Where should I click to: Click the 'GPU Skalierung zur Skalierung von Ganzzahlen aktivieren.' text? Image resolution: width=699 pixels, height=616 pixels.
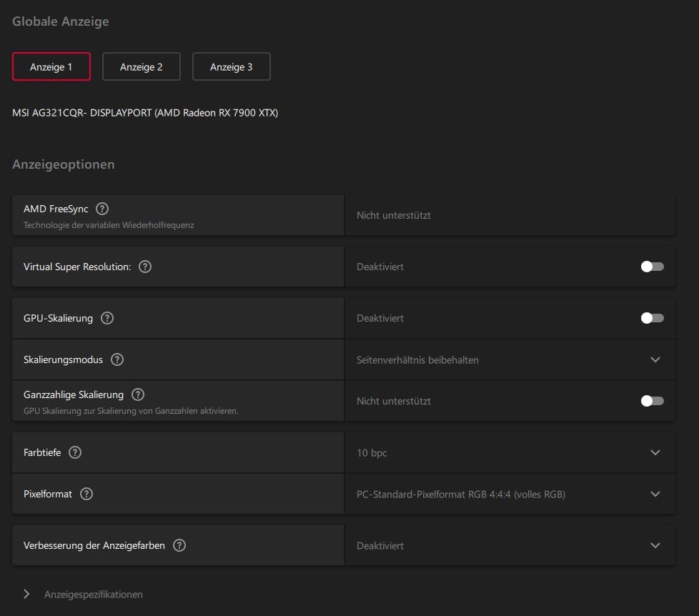131,411
